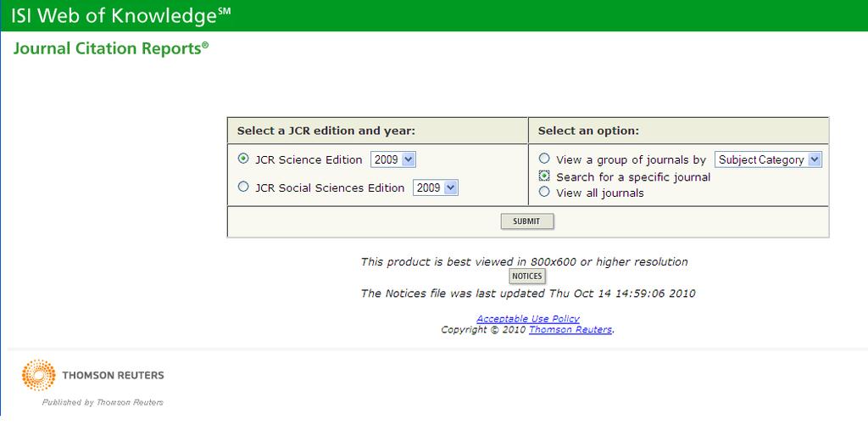The height and width of the screenshot is (425, 868).
Task: Click the 'Published by Thomson Reuters' caption
Action: pyautogui.click(x=103, y=403)
